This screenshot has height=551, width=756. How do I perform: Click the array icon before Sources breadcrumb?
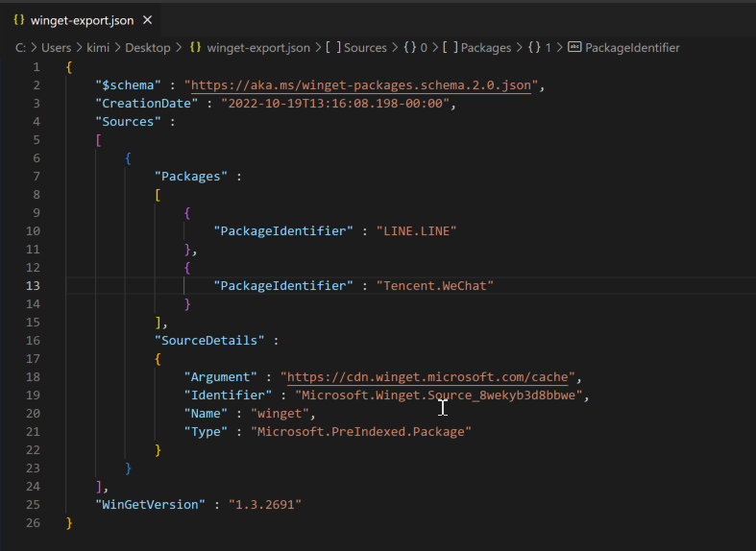pos(333,48)
